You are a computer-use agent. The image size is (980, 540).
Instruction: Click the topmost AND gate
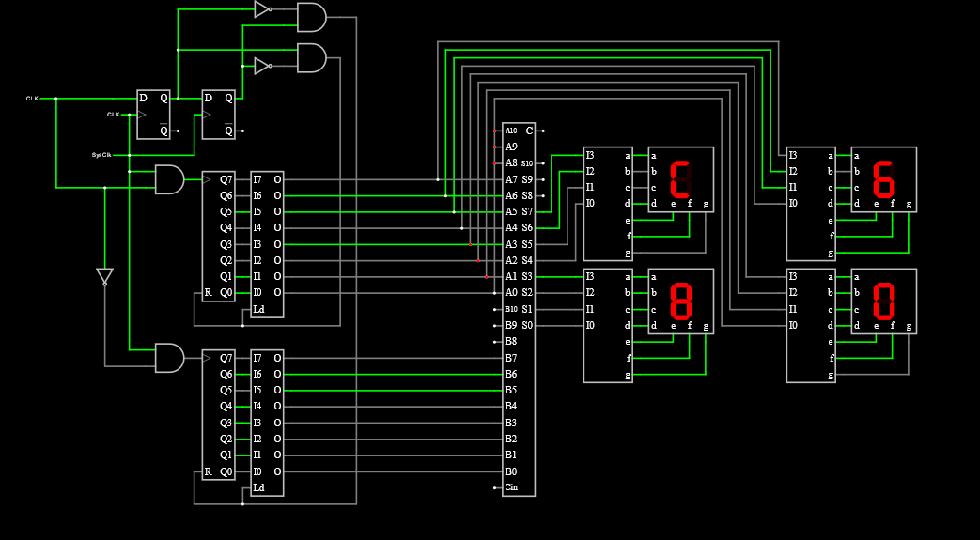[311, 17]
